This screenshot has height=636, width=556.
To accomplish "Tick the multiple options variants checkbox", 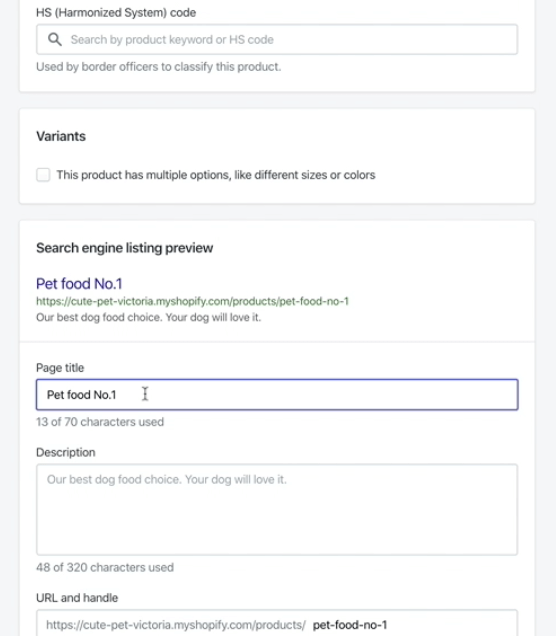I will coord(43,175).
